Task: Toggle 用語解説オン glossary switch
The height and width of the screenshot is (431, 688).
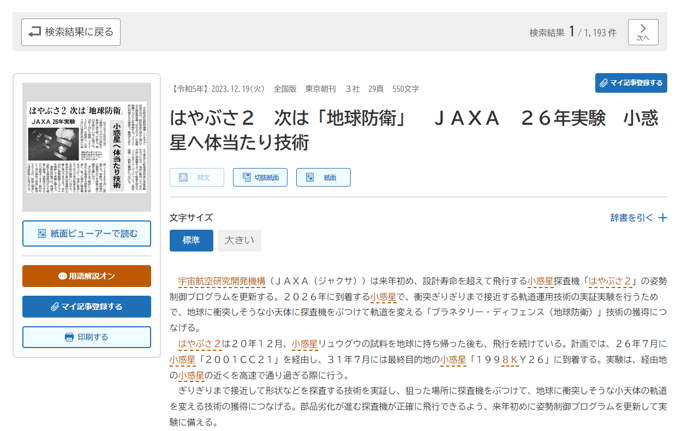Action: pyautogui.click(x=86, y=276)
